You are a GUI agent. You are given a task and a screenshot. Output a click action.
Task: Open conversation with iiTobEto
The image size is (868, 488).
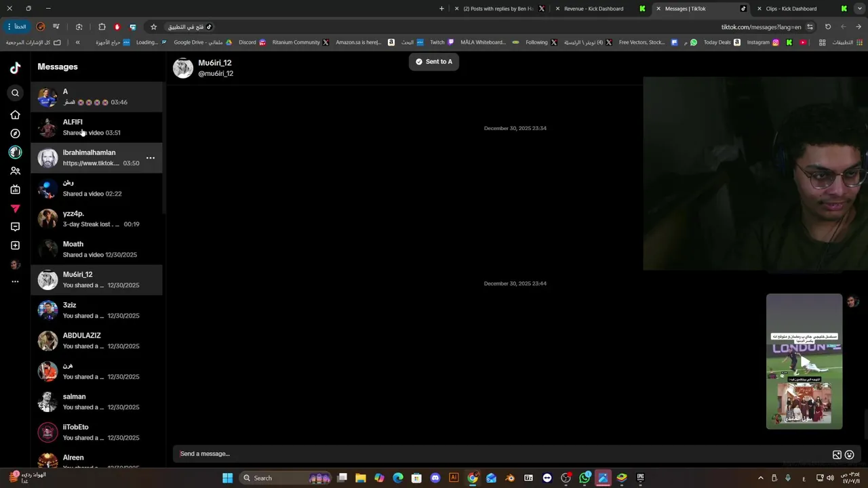pyautogui.click(x=96, y=432)
